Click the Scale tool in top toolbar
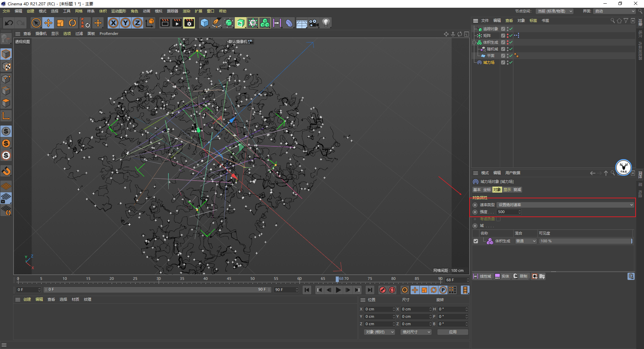Image resolution: width=644 pixels, height=349 pixels. tap(60, 23)
